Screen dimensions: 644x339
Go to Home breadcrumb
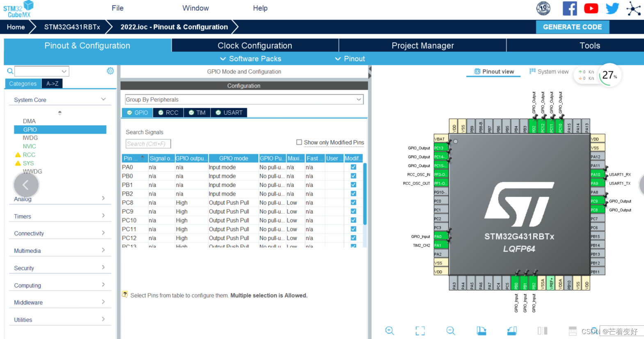pyautogui.click(x=16, y=27)
